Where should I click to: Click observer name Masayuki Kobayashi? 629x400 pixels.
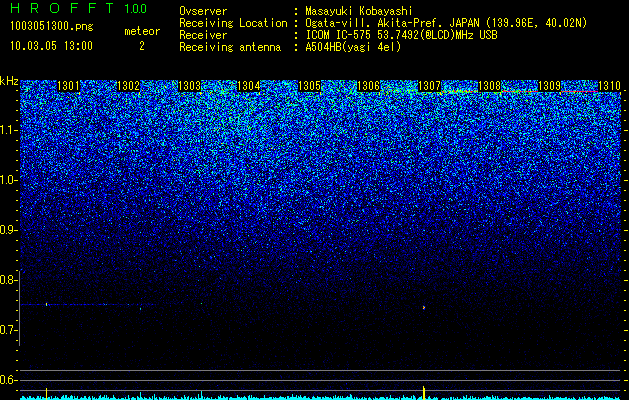pyautogui.click(x=359, y=11)
